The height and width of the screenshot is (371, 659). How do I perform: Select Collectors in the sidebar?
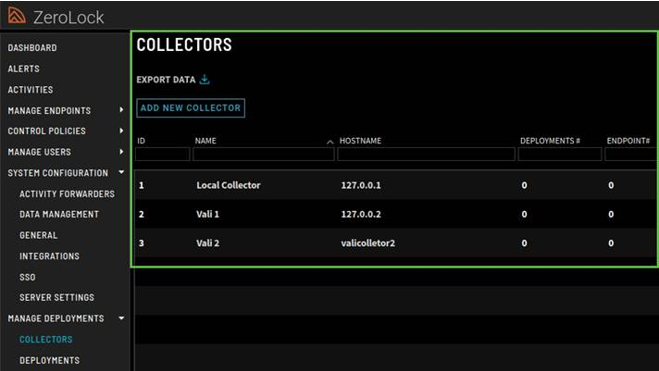tap(46, 339)
